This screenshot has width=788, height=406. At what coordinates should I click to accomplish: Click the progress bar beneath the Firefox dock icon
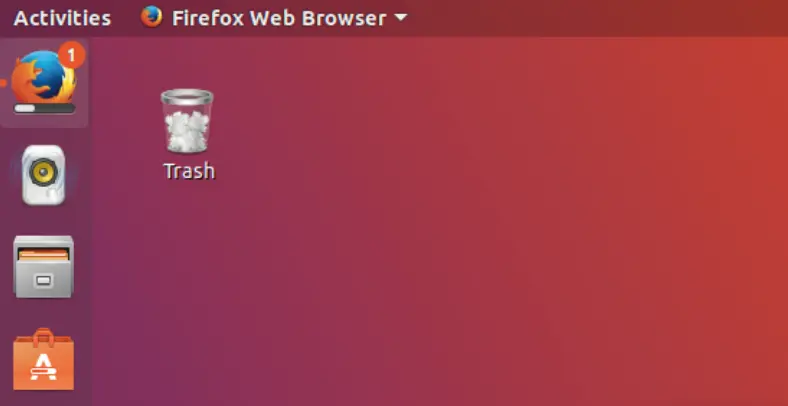pos(44,108)
